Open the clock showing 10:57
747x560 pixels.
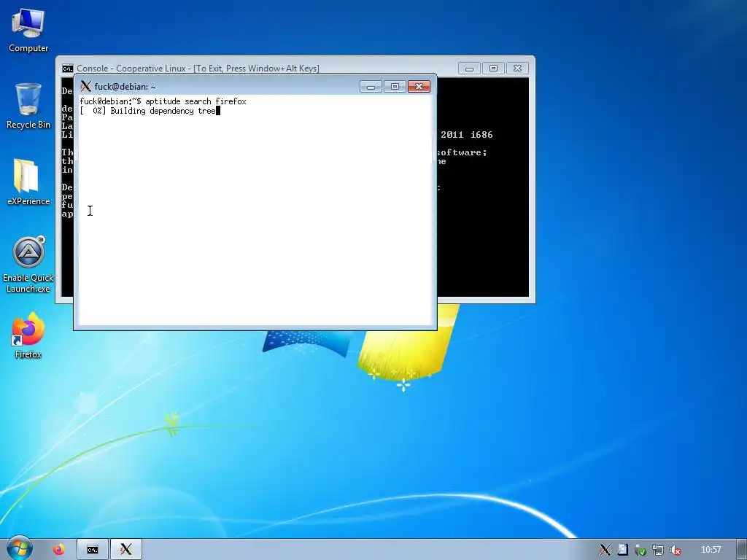[x=711, y=550]
